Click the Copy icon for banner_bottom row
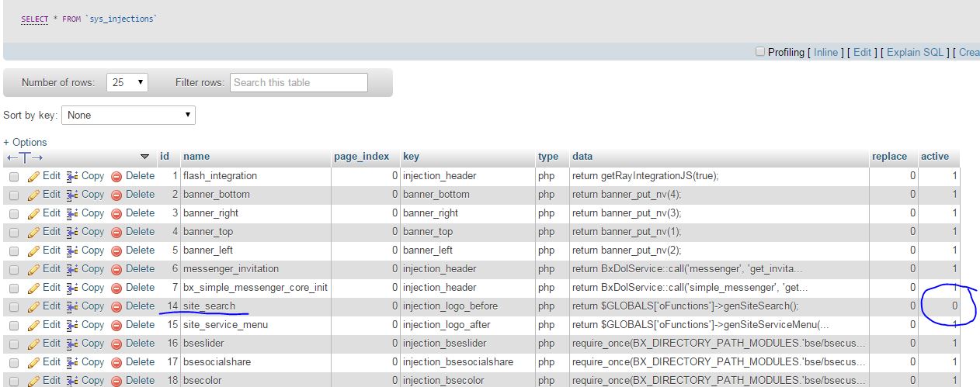This screenshot has width=980, height=387. [72, 195]
